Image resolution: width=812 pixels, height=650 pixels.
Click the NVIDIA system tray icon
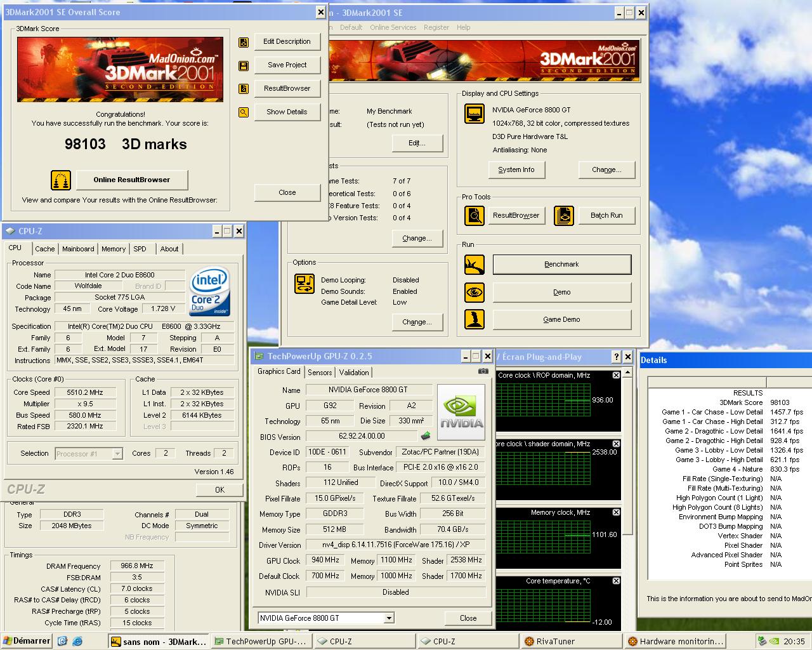[x=774, y=641]
